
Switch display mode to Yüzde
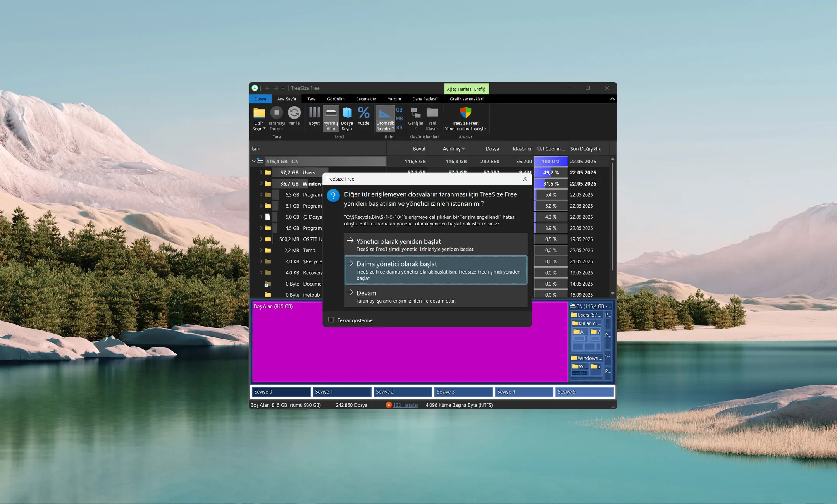[363, 116]
